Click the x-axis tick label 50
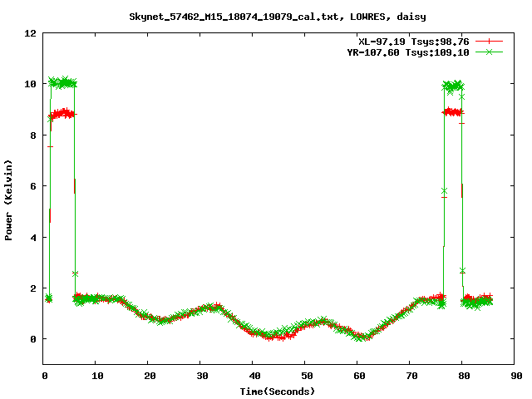The image size is (532, 399). pyautogui.click(x=307, y=376)
